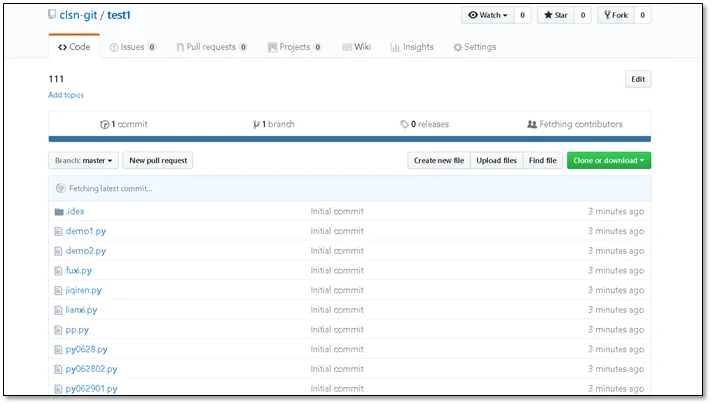Open the demo2.py file

pyautogui.click(x=86, y=251)
